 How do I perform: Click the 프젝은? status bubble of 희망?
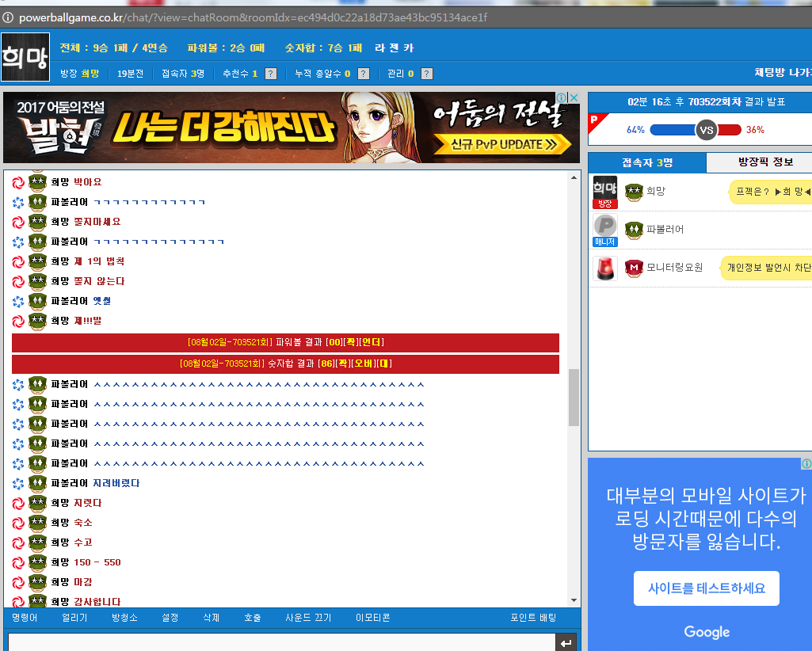771,192
